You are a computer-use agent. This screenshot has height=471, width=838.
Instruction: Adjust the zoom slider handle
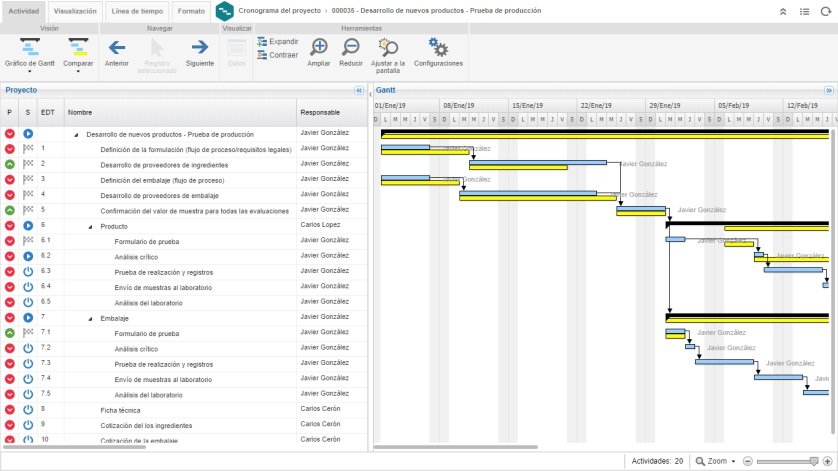pyautogui.click(x=814, y=461)
